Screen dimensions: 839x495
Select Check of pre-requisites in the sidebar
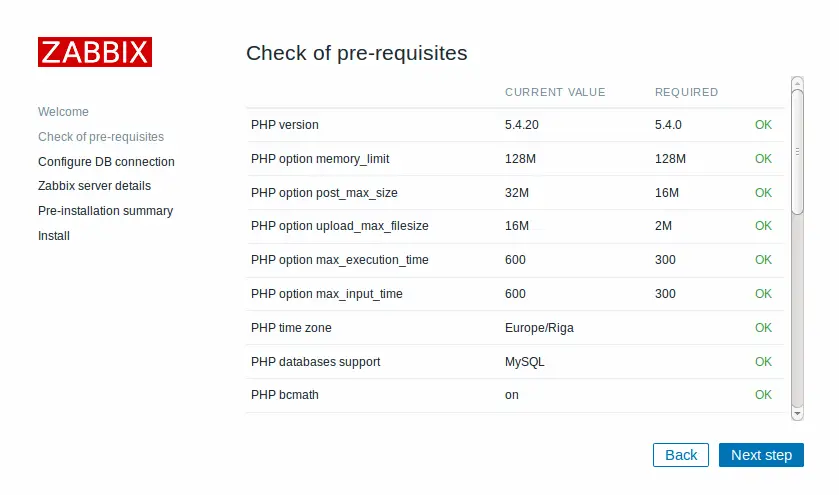[x=101, y=137]
